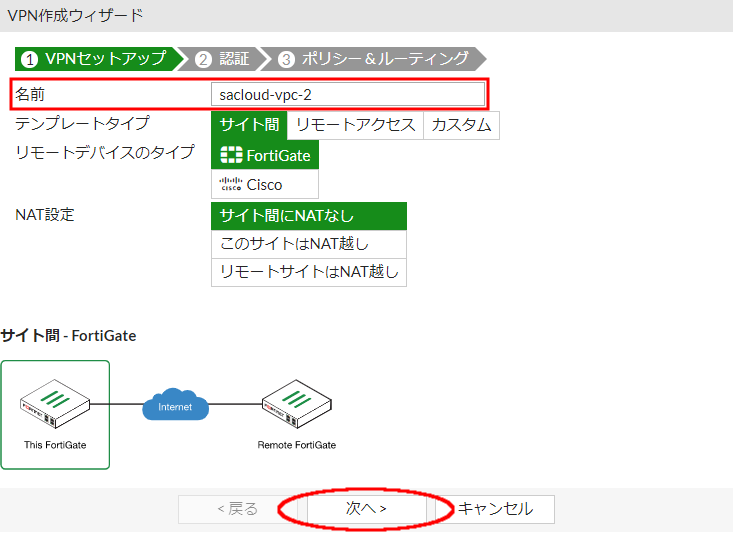Open step 3 ポリシー＆ルーティング
Viewport: 733px width, 535px height.
click(x=374, y=58)
